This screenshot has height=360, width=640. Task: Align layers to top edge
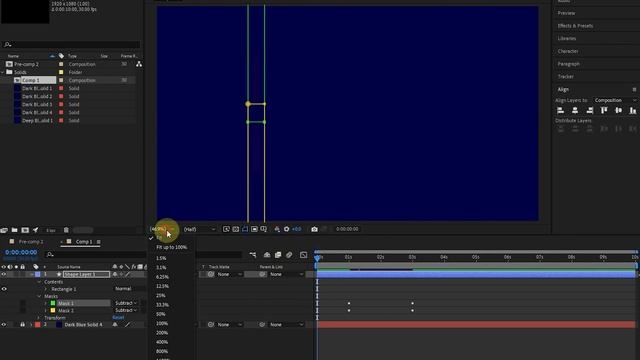(x=604, y=110)
